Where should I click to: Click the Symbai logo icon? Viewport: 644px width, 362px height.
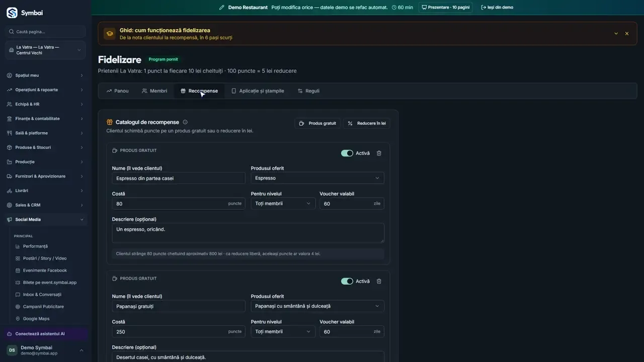pos(12,13)
